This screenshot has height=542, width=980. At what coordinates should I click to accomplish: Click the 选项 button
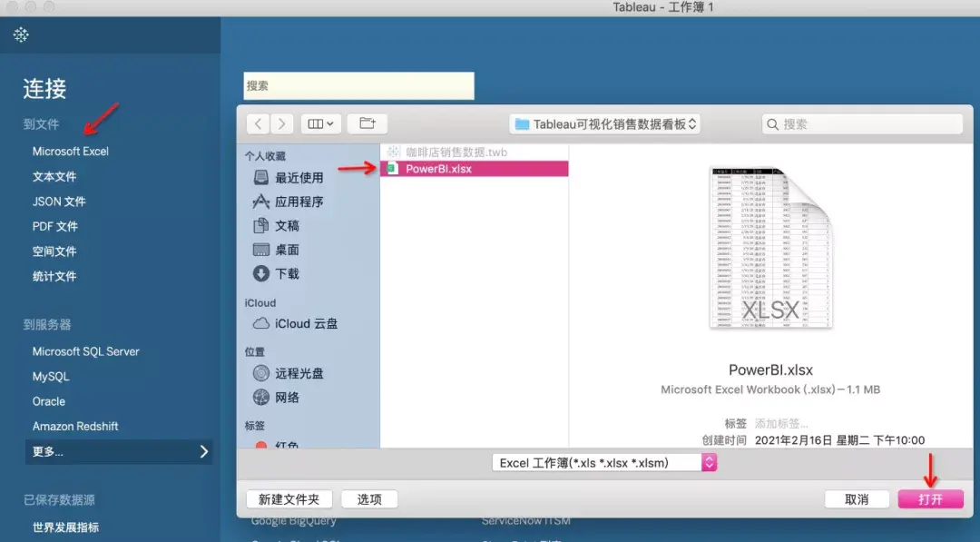[369, 498]
